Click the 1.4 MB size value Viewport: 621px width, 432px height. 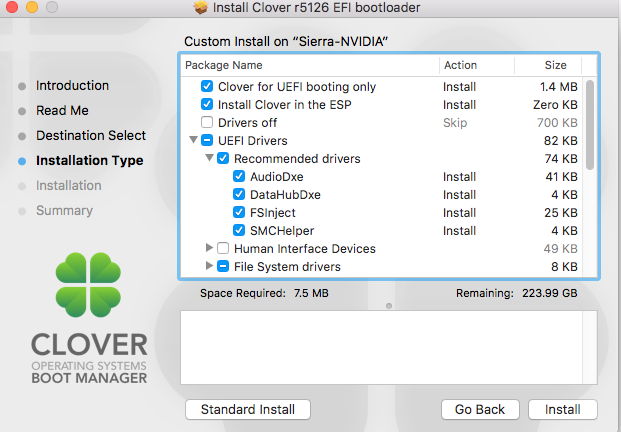[559, 86]
